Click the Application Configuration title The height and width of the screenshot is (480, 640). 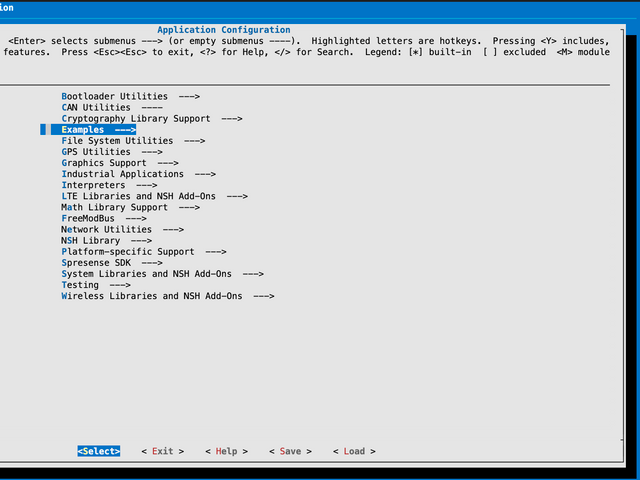coord(224,30)
